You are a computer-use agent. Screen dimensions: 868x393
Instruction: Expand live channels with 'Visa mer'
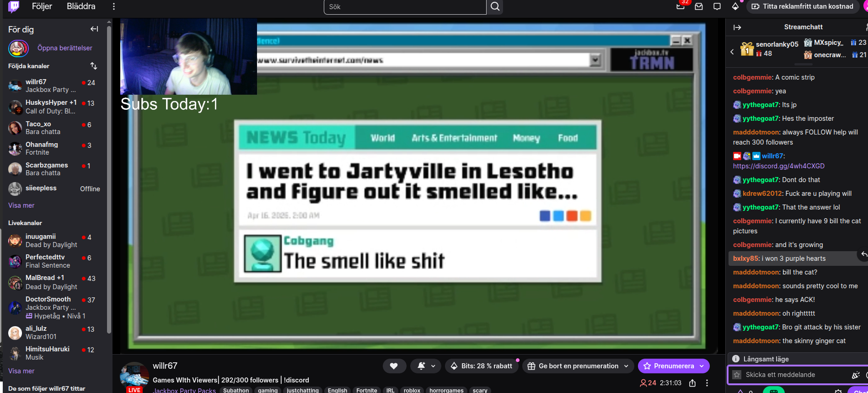tap(21, 371)
